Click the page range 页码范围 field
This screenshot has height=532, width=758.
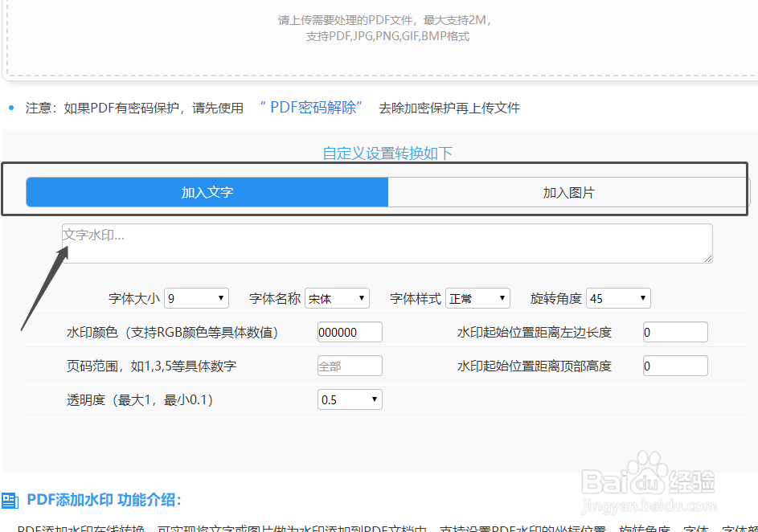(350, 365)
